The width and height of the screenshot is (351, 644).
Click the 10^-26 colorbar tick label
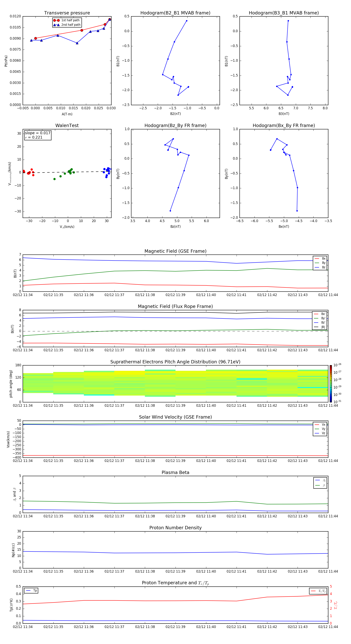tap(337, 365)
